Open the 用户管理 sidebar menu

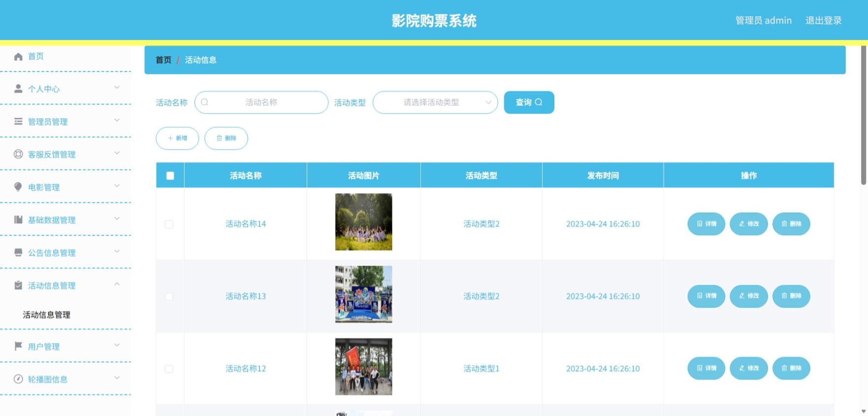pos(65,347)
